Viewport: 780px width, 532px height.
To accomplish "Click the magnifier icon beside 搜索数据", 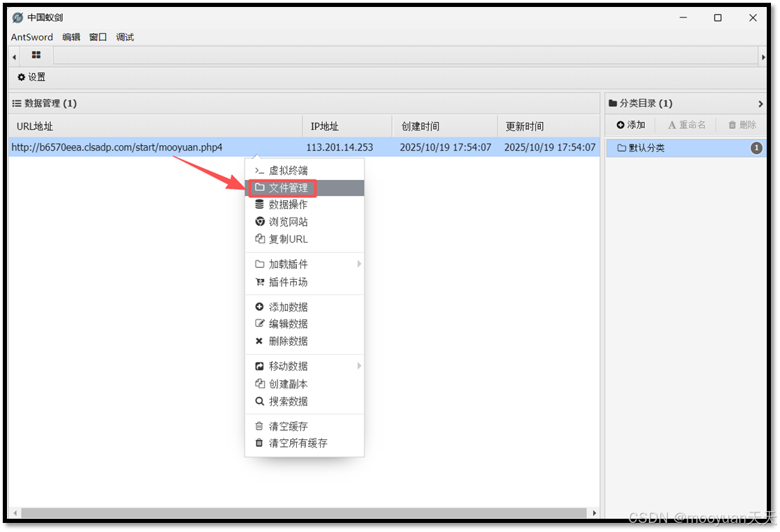I will [x=259, y=401].
